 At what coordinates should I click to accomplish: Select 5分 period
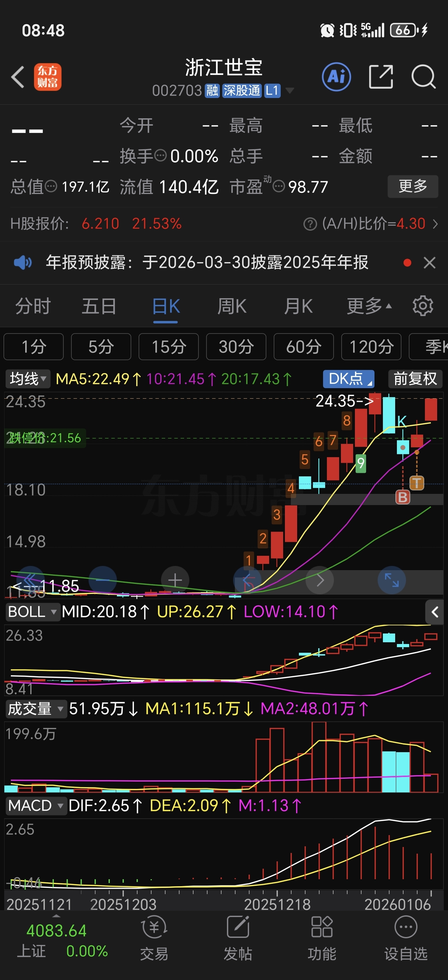tap(101, 346)
